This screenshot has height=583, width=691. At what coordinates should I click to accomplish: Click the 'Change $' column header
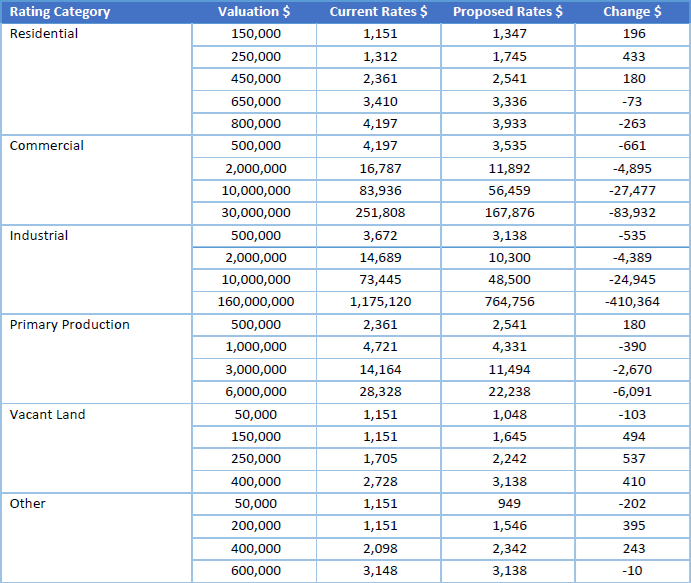coord(632,12)
